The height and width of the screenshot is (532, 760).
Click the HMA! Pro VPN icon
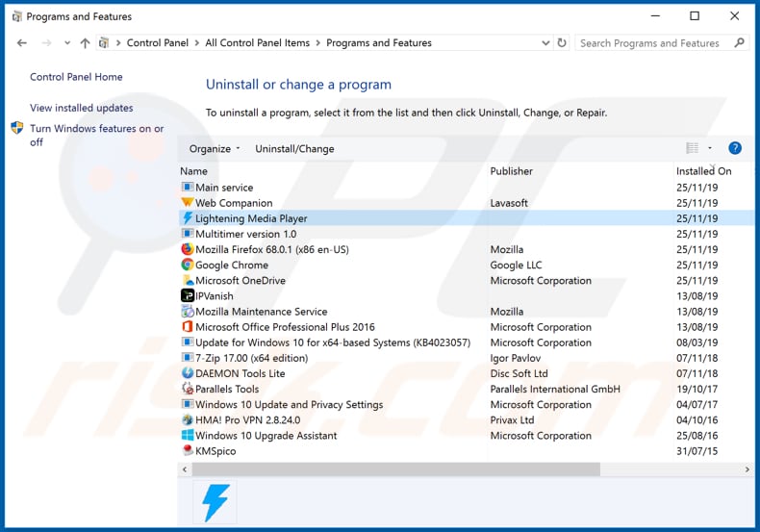187,419
